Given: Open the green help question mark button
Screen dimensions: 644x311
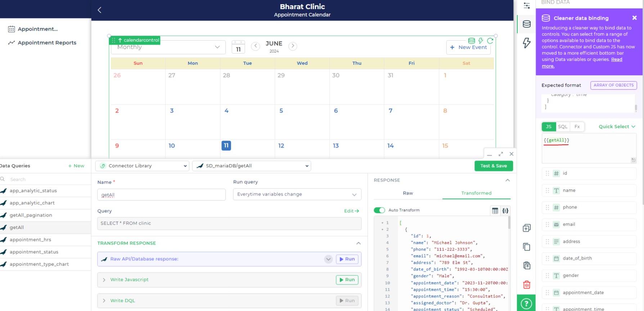Looking at the screenshot, I should (x=526, y=303).
